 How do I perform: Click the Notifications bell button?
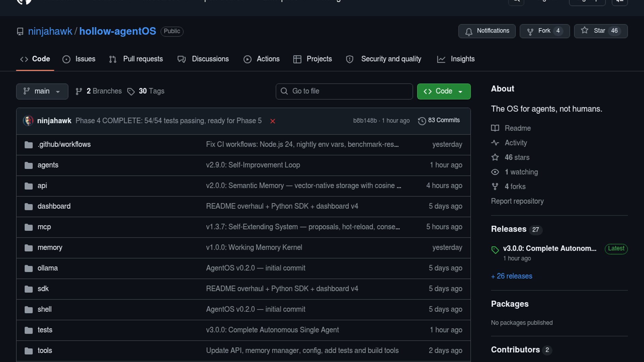pyautogui.click(x=487, y=31)
